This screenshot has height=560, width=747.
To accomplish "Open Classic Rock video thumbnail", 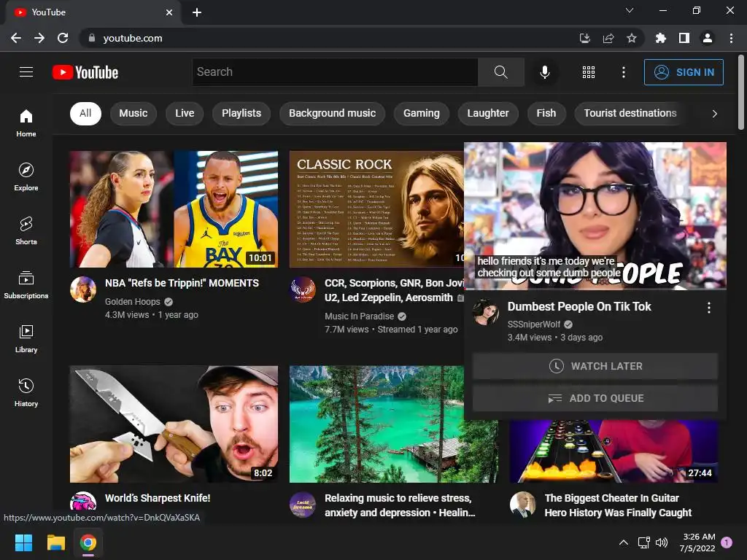I will tap(376, 209).
